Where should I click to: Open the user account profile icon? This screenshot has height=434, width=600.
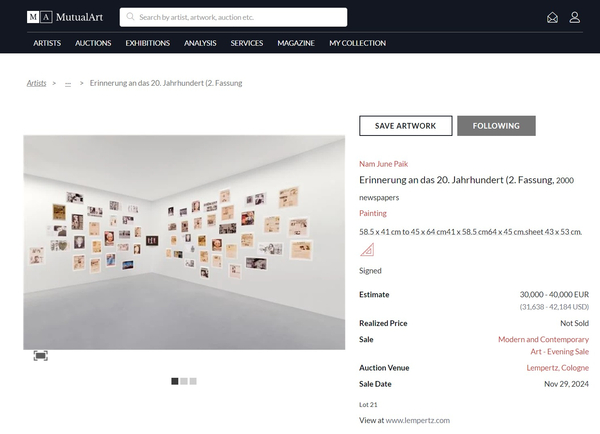click(x=575, y=17)
